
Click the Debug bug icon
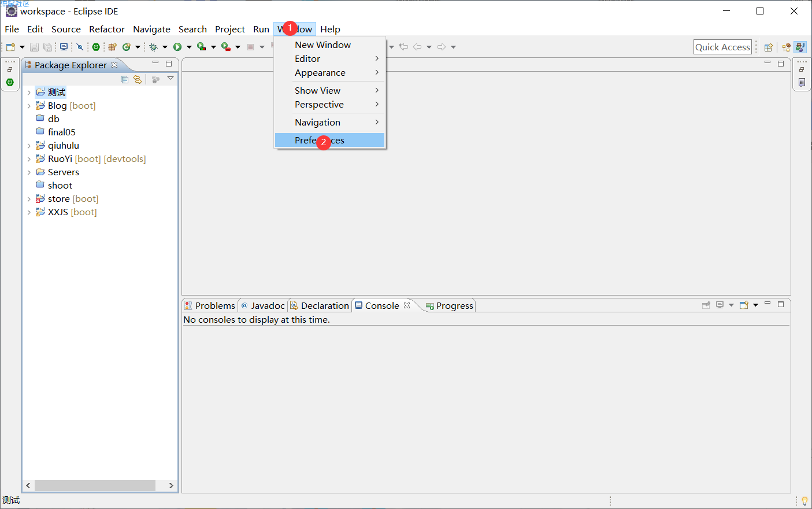coord(154,47)
